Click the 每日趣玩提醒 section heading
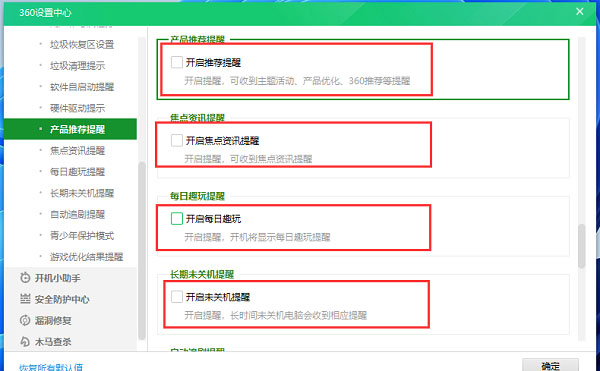This screenshot has width=600, height=371. pyautogui.click(x=197, y=196)
